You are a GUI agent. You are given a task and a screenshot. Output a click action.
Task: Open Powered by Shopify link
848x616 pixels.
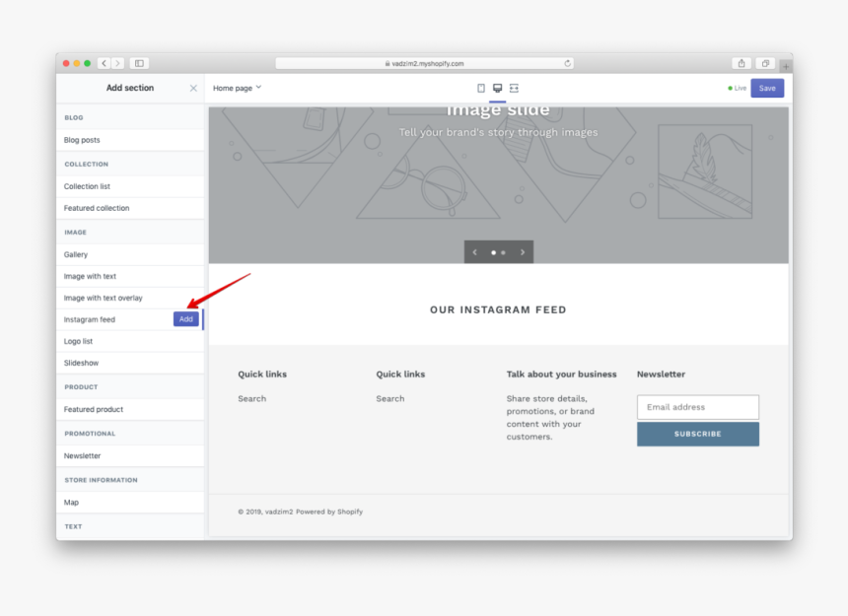(328, 512)
